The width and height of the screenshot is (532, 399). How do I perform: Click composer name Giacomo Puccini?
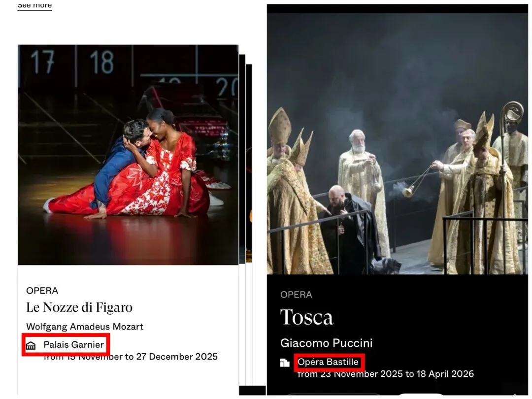[x=327, y=343]
